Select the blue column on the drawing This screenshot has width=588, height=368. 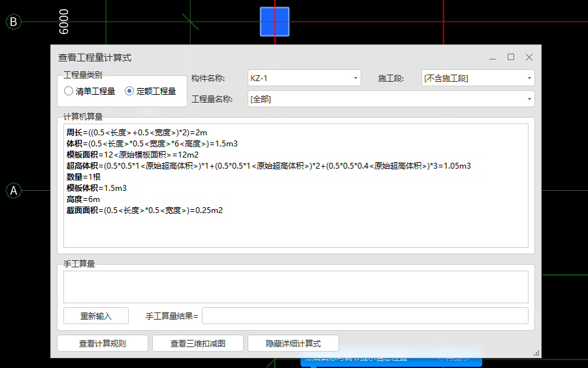[274, 22]
